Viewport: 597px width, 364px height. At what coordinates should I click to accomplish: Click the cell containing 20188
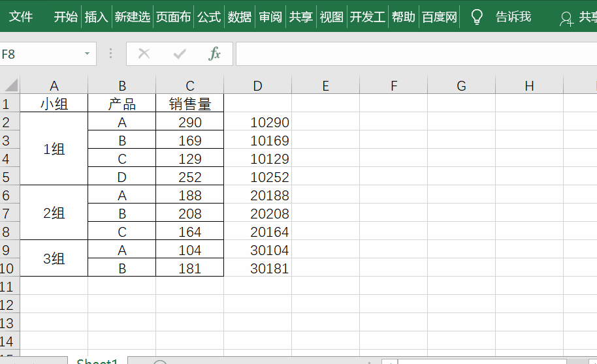tap(258, 195)
